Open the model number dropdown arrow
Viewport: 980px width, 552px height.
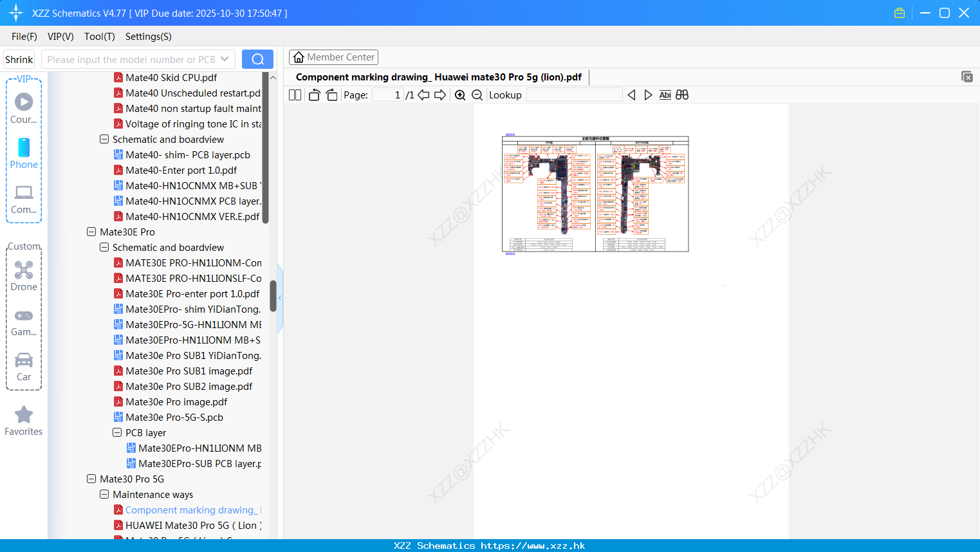point(225,59)
